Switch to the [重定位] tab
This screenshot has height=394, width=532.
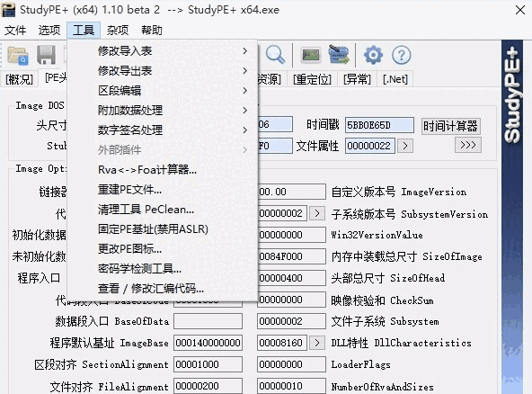(312, 79)
